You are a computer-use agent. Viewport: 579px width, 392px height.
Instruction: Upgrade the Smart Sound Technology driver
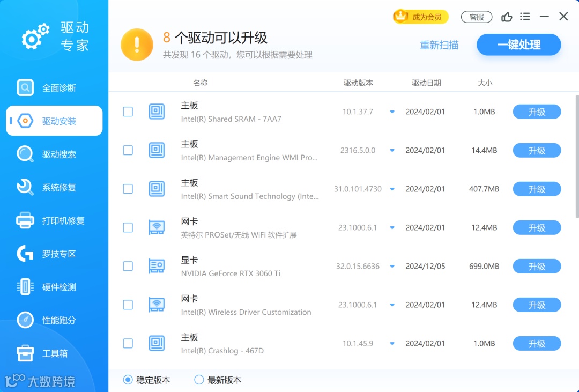coord(537,189)
